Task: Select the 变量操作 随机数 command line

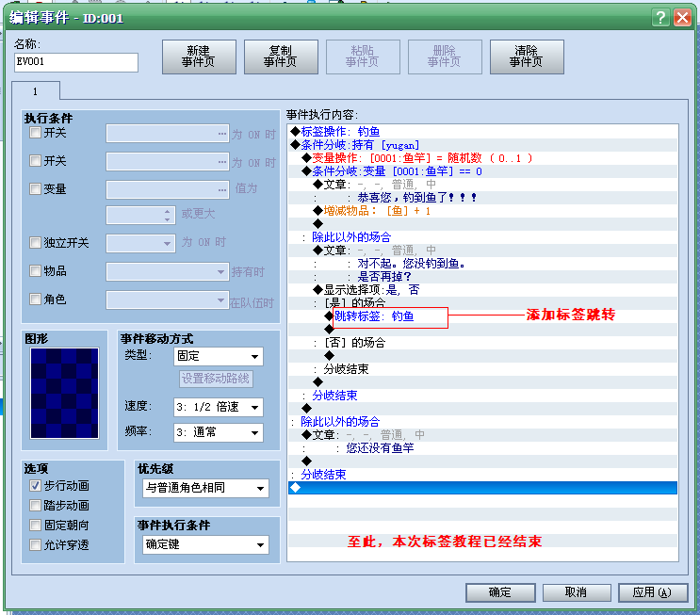Action: click(482, 158)
